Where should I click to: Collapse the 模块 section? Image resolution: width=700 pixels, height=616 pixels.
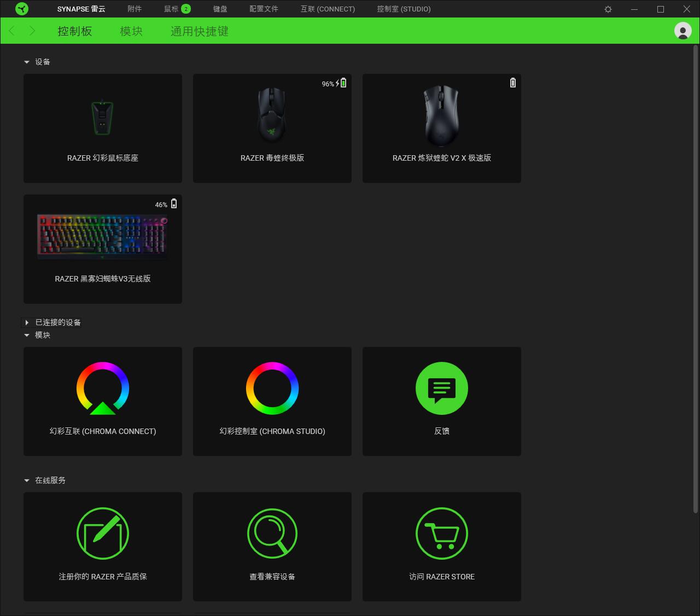27,335
